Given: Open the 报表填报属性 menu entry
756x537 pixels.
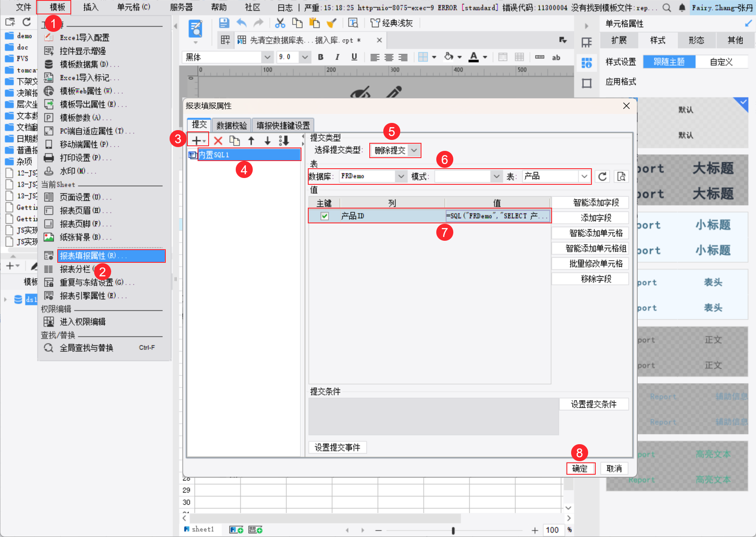Looking at the screenshot, I should (111, 256).
